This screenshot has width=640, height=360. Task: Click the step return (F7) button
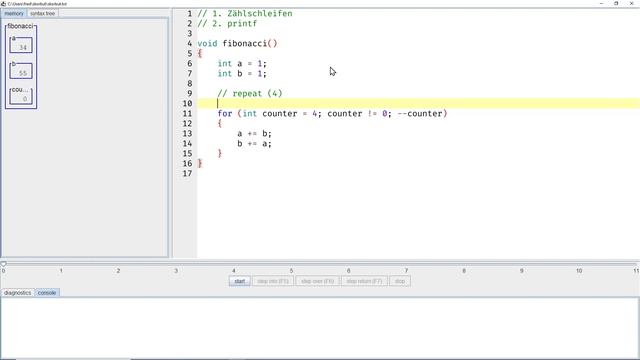click(x=364, y=281)
